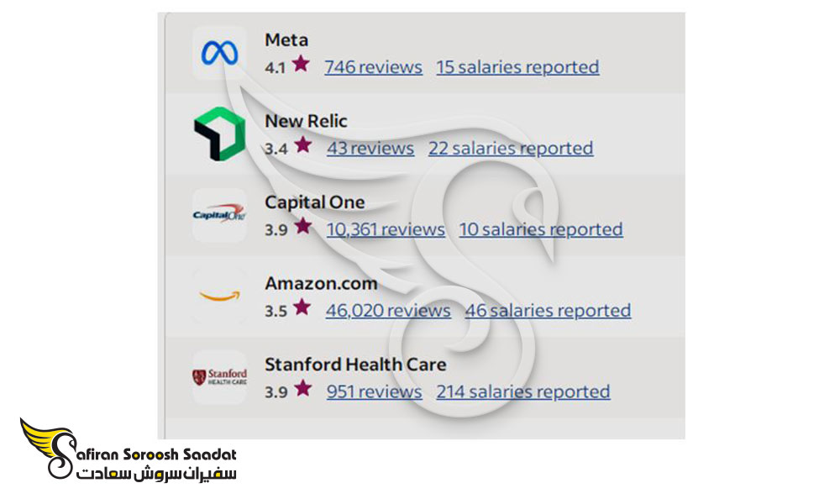View Meta's 15 salaries reported
The width and height of the screenshot is (840, 504).
click(517, 67)
